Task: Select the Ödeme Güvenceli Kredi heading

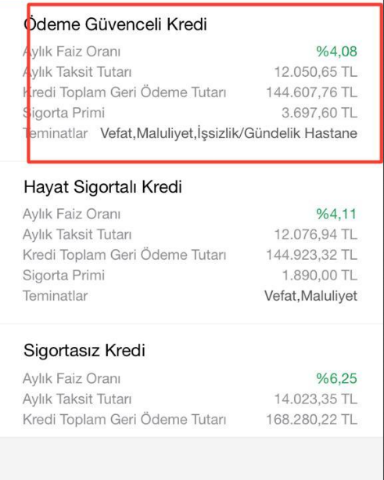Action: [115, 24]
